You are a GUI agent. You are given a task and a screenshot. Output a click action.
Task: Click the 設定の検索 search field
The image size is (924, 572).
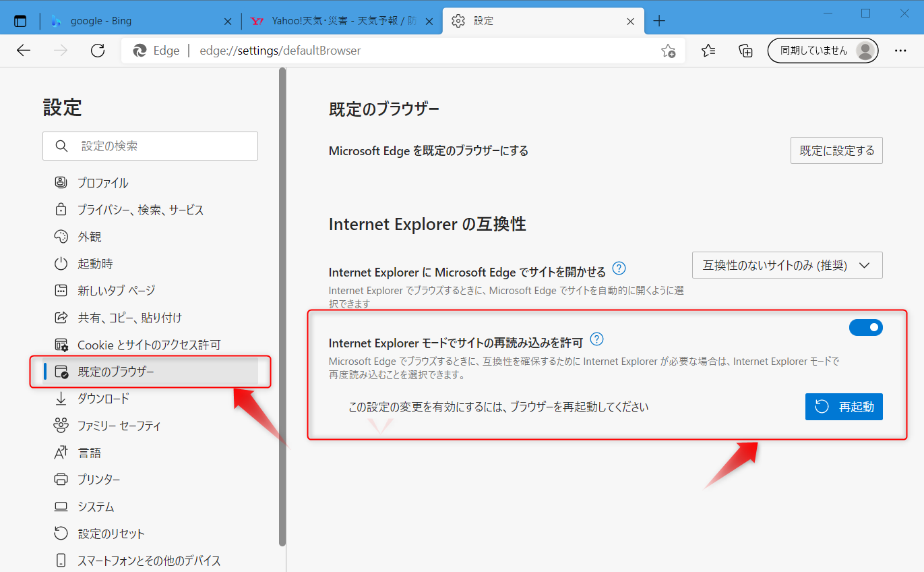pos(150,146)
